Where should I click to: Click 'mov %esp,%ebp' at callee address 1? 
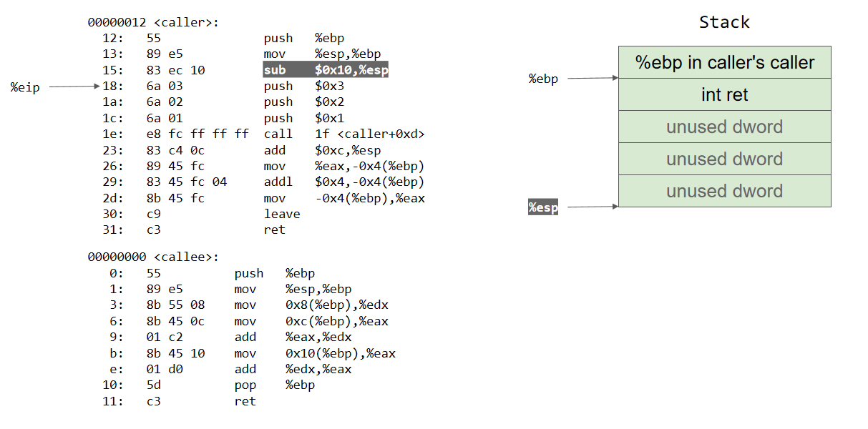[293, 289]
